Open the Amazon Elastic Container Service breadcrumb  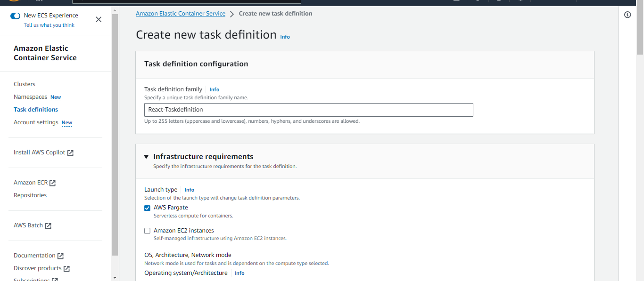[181, 14]
